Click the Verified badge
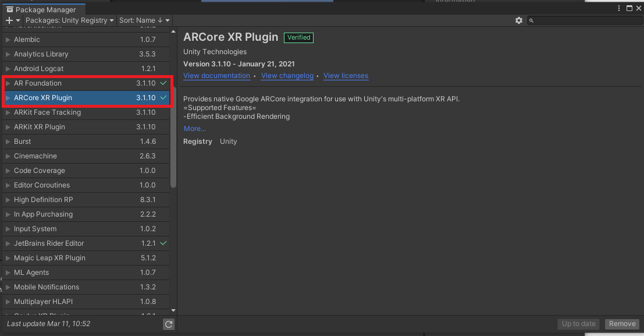Image resolution: width=644 pixels, height=336 pixels. tap(298, 37)
